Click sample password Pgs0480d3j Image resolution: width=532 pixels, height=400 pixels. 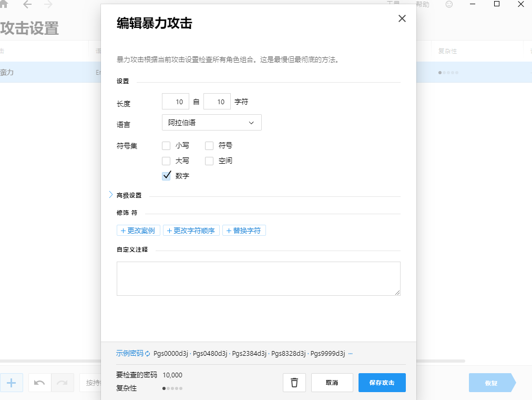click(x=210, y=354)
